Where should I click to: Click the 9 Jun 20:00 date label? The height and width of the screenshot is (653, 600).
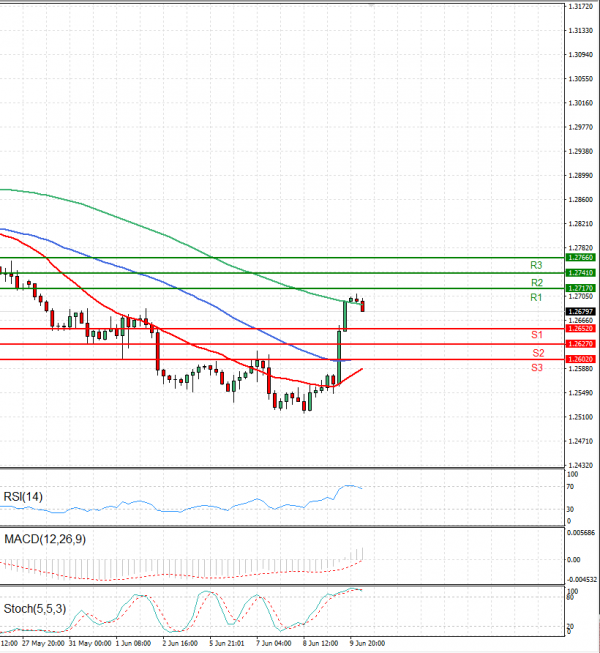pyautogui.click(x=367, y=643)
